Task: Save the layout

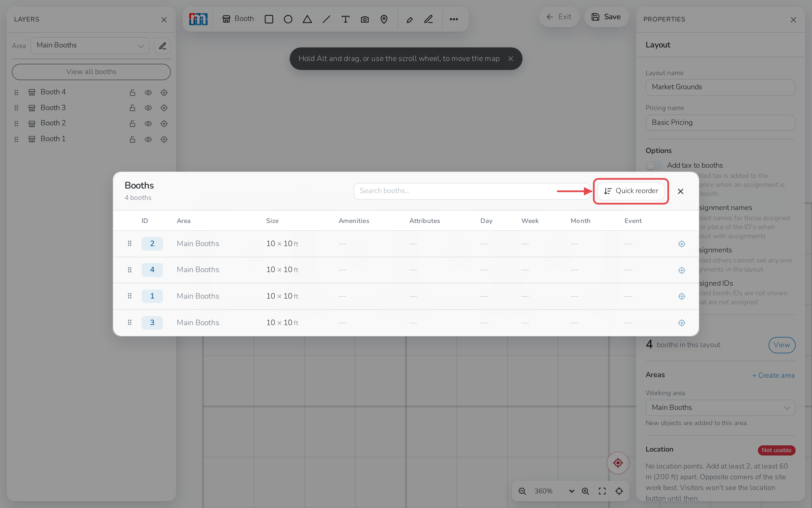Action: (x=606, y=17)
